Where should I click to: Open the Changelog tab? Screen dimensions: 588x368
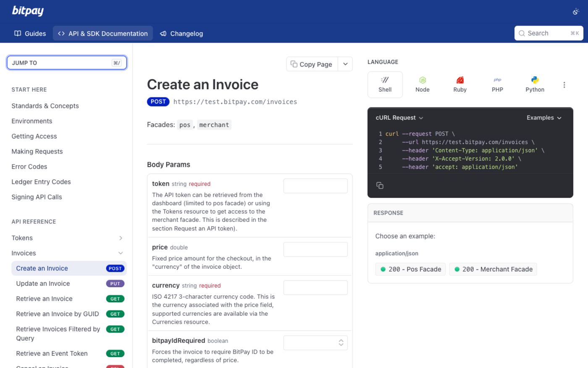(x=181, y=33)
